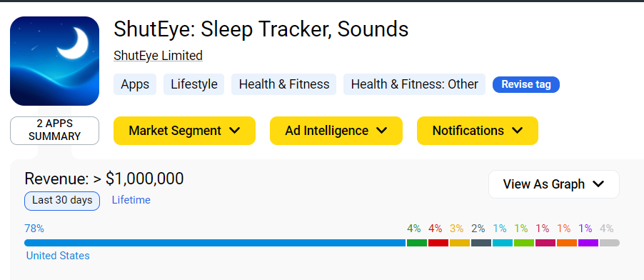This screenshot has height=280, width=644.
Task: Open the ShutEye Limited publisher link
Action: pos(158,56)
